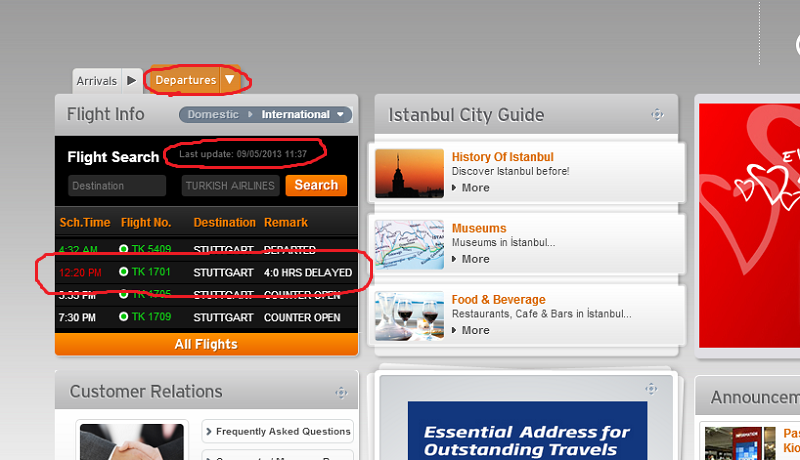Image resolution: width=800 pixels, height=460 pixels.
Task: Click Customer Relations panel move icon
Action: click(x=341, y=392)
